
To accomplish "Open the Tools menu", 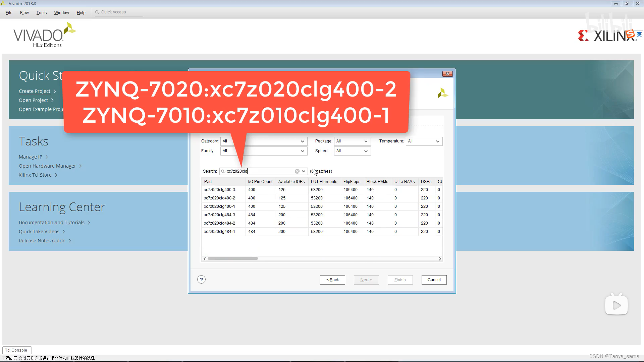I will [x=42, y=13].
